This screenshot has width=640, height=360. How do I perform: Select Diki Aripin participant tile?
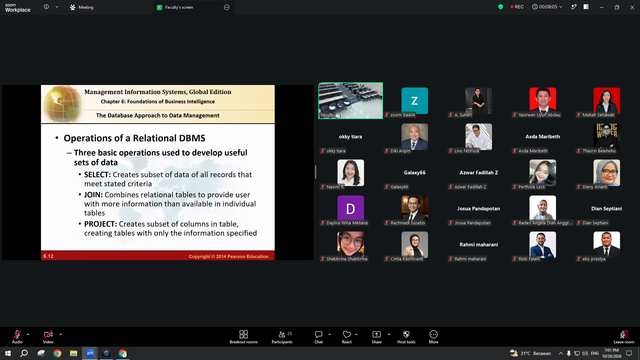(x=415, y=137)
